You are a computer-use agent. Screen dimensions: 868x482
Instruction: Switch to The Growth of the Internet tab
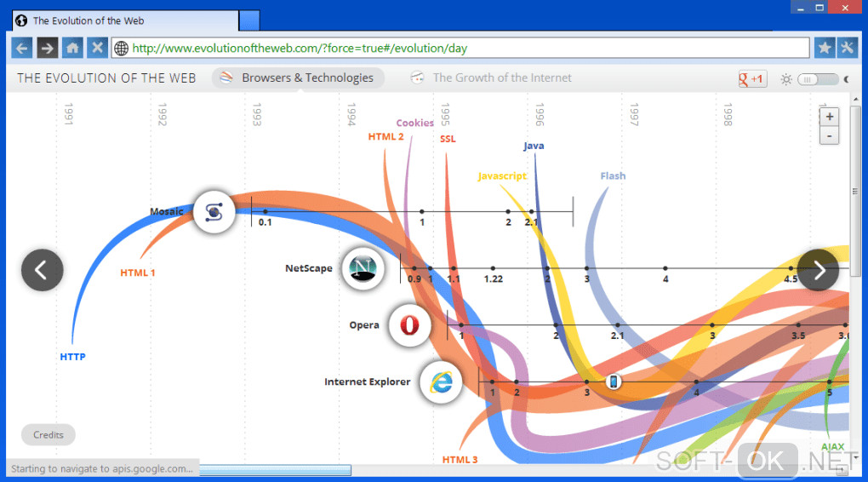[491, 78]
